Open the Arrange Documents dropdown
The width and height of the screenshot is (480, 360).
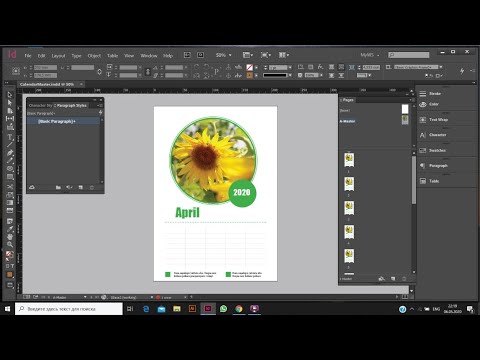click(x=284, y=55)
